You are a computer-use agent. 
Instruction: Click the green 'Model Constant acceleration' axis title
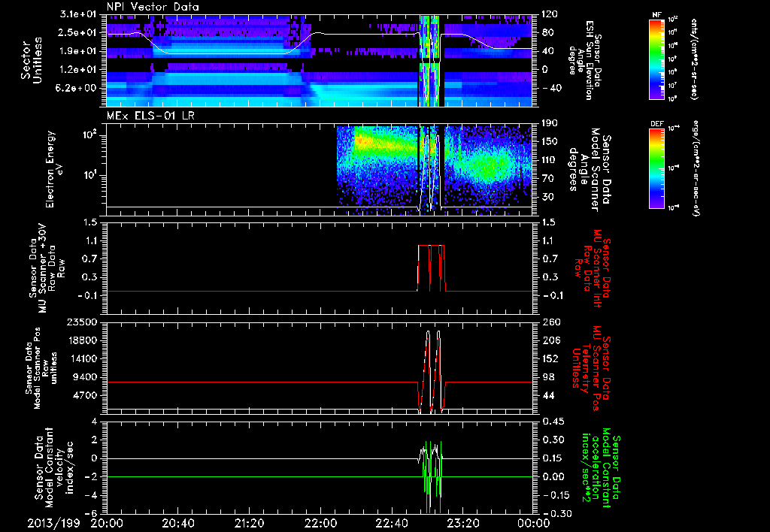[x=601, y=467]
